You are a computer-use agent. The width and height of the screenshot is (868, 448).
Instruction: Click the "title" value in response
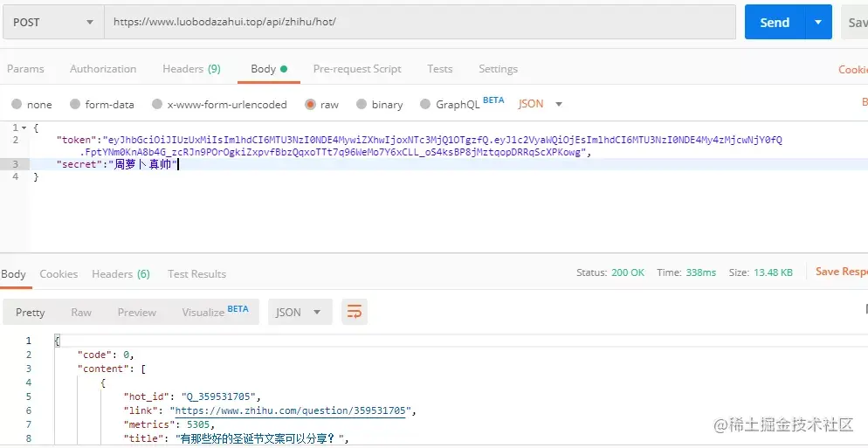coord(260,439)
